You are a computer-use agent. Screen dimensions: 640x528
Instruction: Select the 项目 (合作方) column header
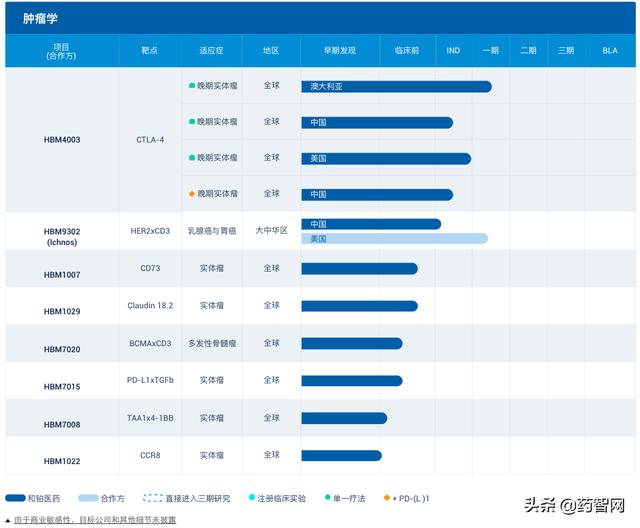click(61, 51)
